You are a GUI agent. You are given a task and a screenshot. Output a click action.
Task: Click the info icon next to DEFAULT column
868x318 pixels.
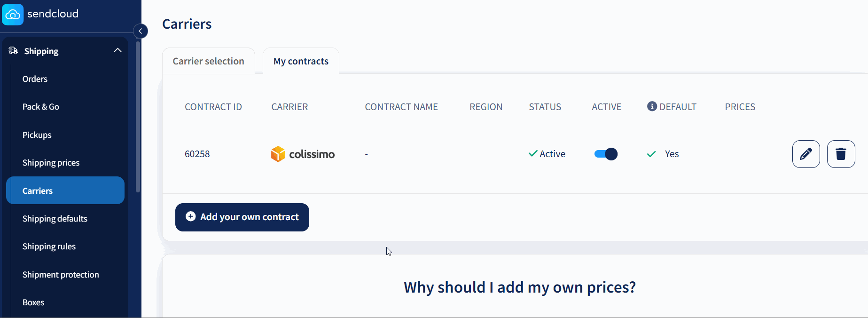(652, 106)
